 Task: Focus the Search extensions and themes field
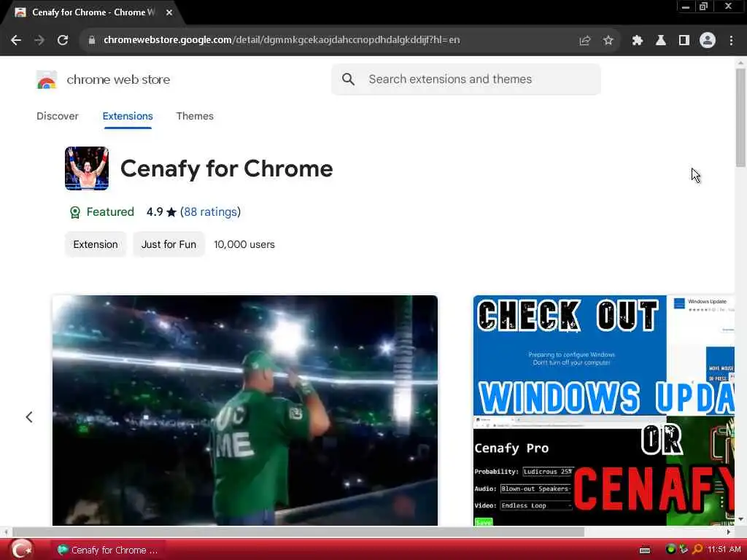coord(466,79)
